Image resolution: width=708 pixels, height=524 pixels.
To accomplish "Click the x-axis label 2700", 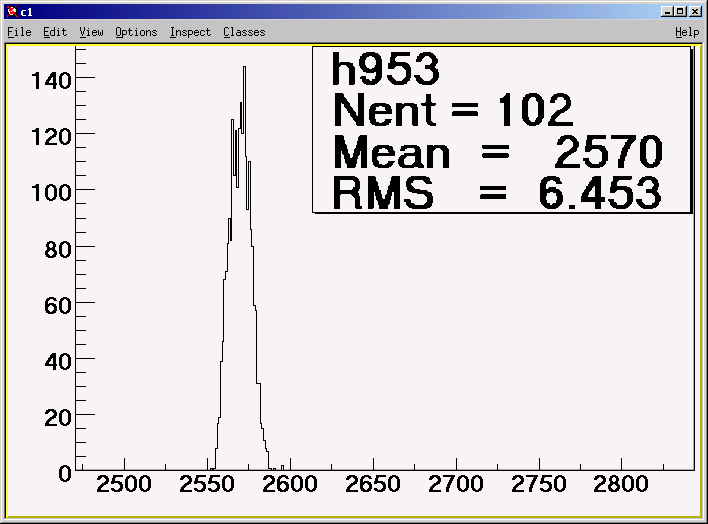I will tap(456, 484).
